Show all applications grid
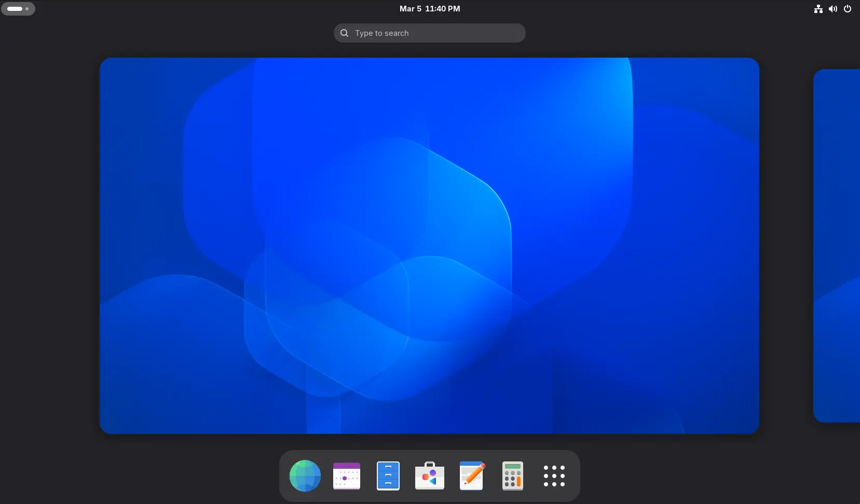The height and width of the screenshot is (504, 860). tap(554, 475)
